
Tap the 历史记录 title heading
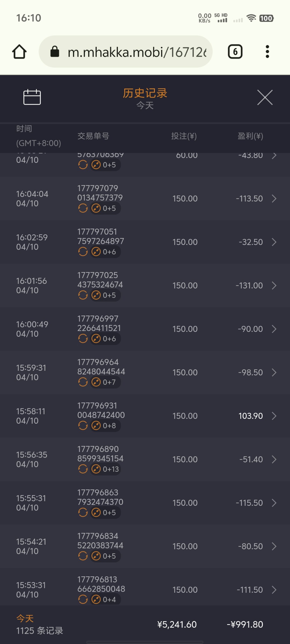[x=145, y=93]
